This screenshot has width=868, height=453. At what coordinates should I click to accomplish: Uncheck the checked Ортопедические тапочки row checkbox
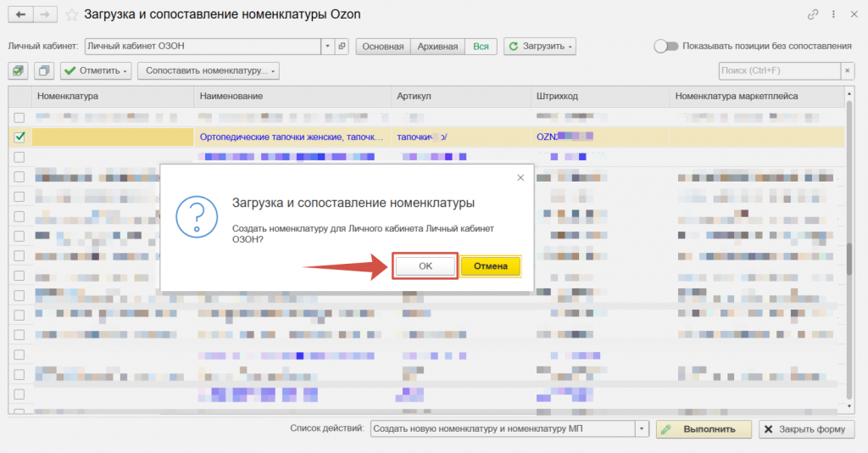coord(19,136)
